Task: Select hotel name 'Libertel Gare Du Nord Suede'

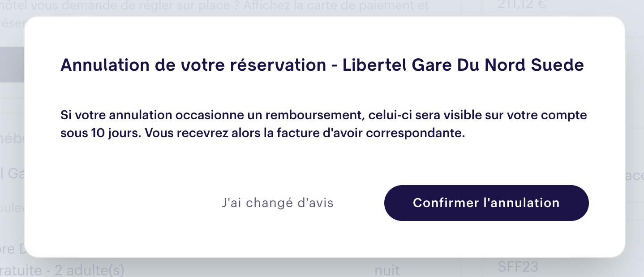Action: [x=463, y=65]
